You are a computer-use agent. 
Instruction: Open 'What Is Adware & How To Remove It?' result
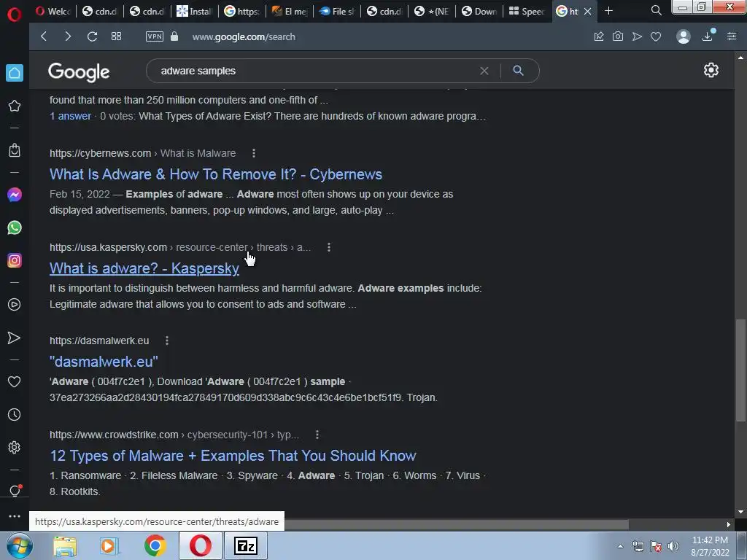(216, 174)
